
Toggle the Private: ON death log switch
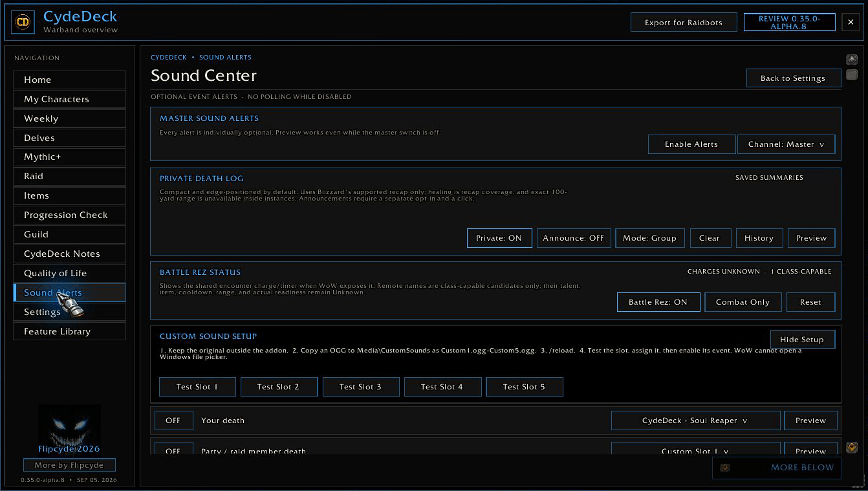pyautogui.click(x=499, y=238)
